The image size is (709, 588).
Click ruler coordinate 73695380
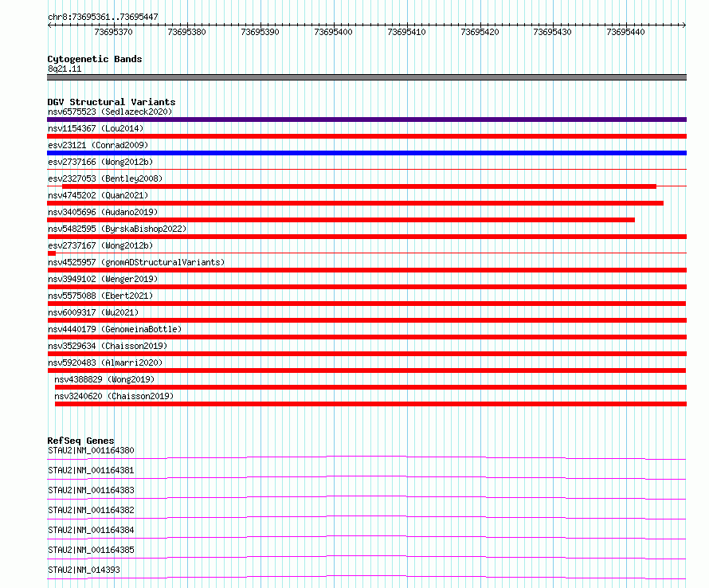click(x=186, y=32)
